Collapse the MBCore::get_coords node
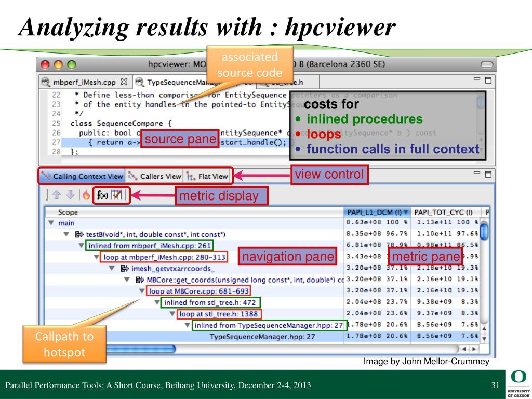The height and width of the screenshot is (399, 532). tap(127, 280)
